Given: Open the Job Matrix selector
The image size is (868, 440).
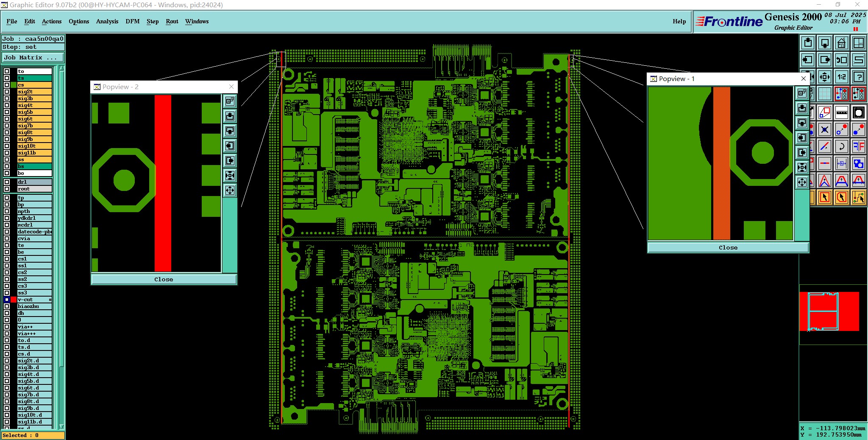Looking at the screenshot, I should (33, 58).
